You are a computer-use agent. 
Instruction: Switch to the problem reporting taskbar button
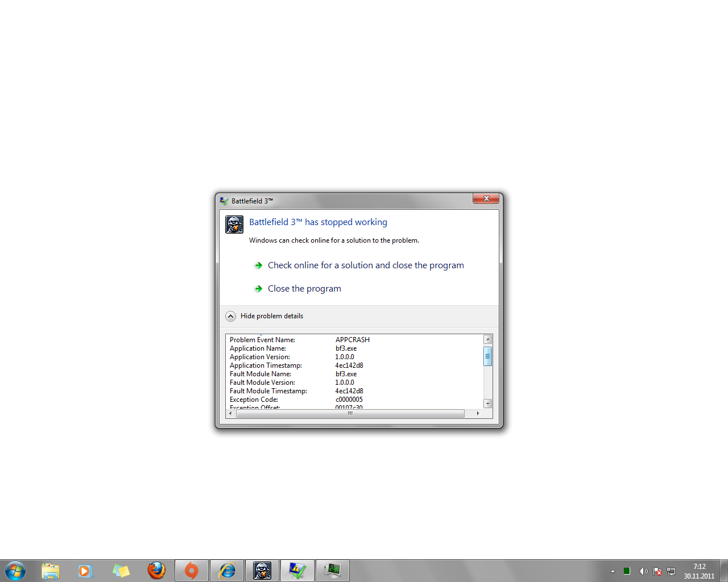[x=297, y=571]
